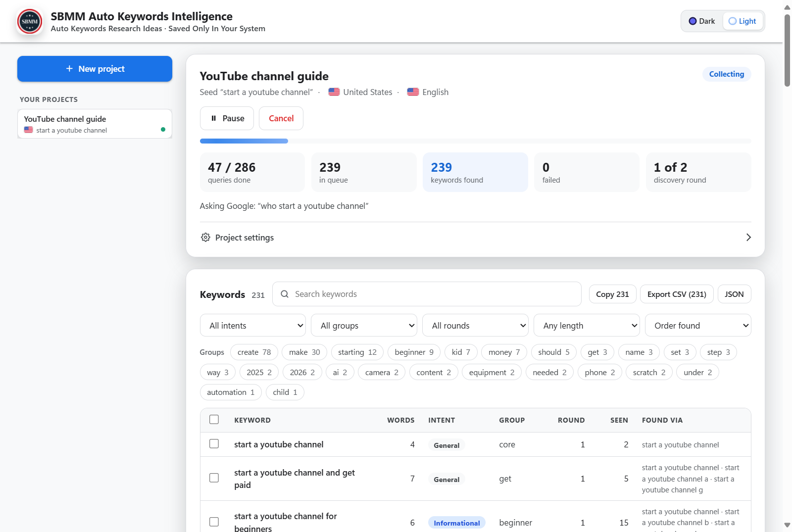Check the 'for beginners' keyword row
This screenshot has width=792, height=532.
pyautogui.click(x=214, y=522)
